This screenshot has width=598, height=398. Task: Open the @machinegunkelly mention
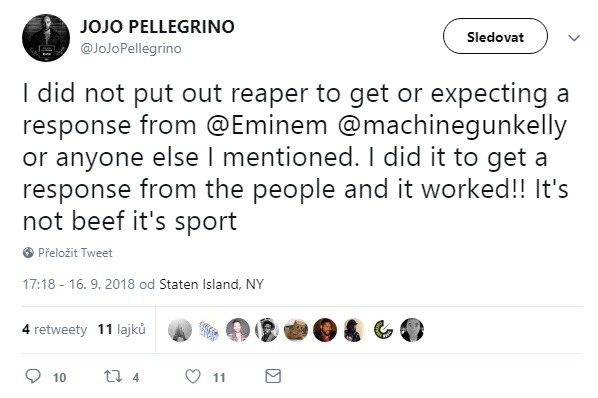coord(452,126)
